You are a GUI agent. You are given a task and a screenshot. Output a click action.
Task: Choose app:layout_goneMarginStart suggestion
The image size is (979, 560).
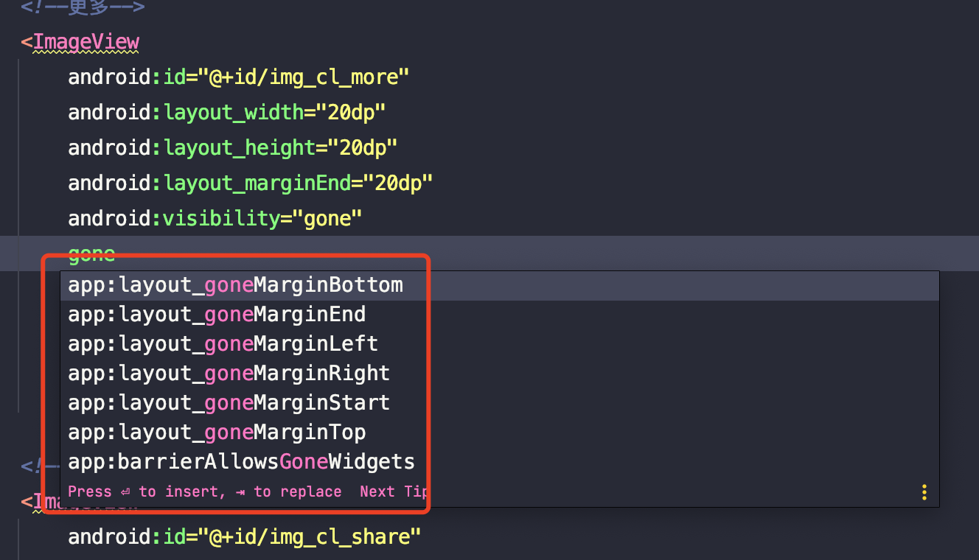[x=499, y=403]
